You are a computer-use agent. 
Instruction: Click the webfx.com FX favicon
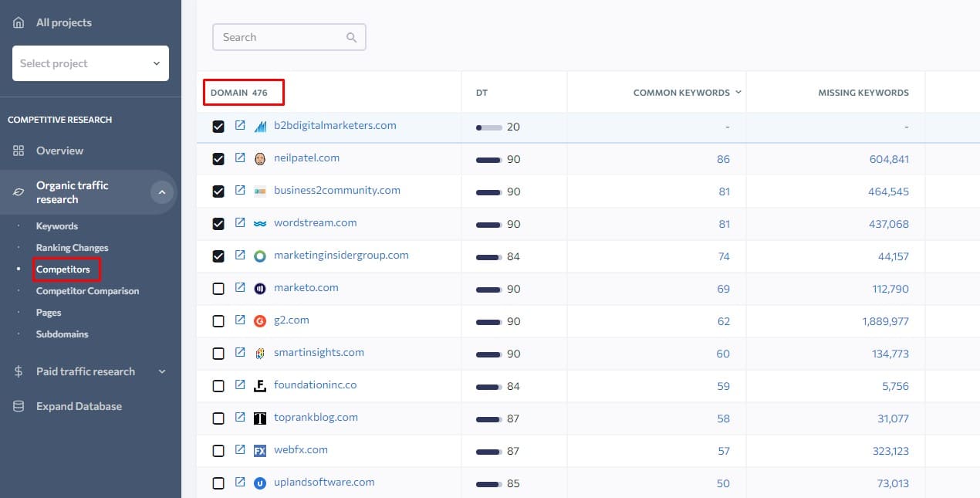(x=260, y=451)
